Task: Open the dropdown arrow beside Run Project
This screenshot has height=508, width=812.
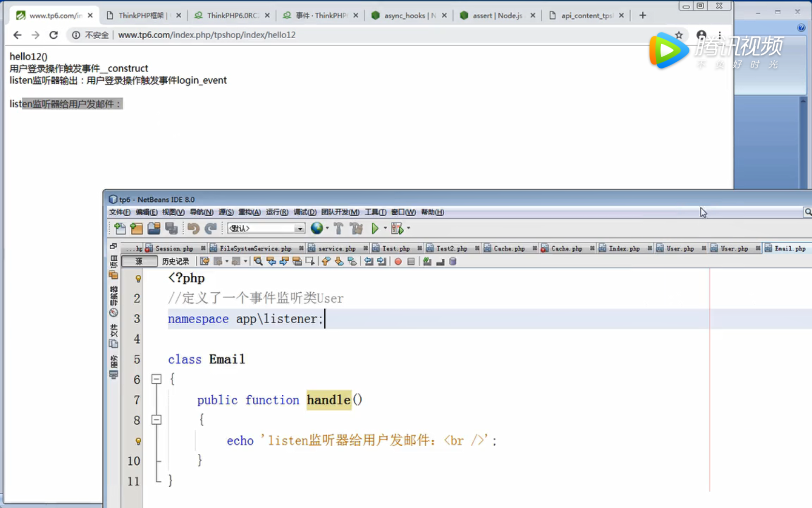Action: 385,228
